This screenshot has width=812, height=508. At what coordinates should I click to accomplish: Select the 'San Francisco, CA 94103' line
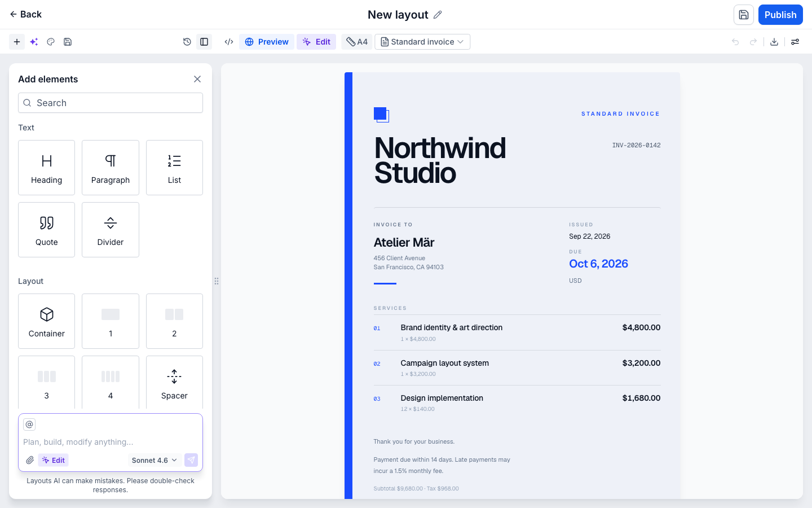tap(408, 267)
